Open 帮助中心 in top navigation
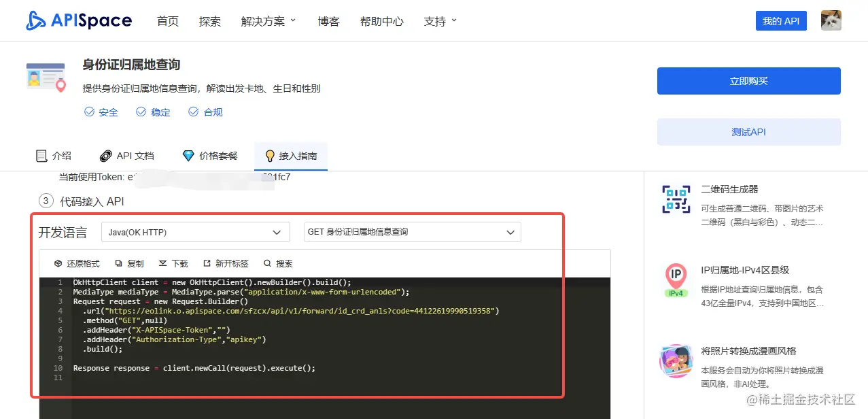This screenshot has width=868, height=419. 382,21
